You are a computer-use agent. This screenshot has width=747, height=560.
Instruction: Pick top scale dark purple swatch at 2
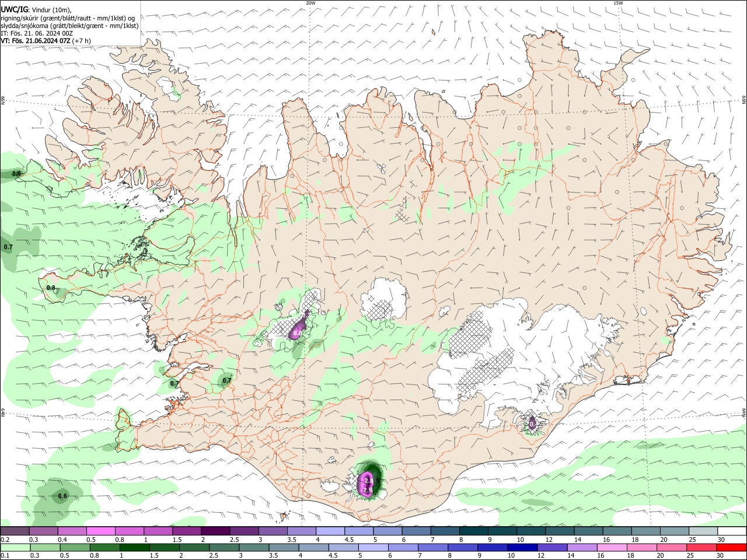point(215,531)
